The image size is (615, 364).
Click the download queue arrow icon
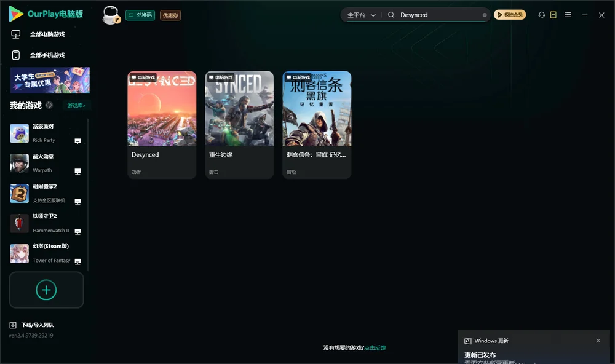[13, 325]
